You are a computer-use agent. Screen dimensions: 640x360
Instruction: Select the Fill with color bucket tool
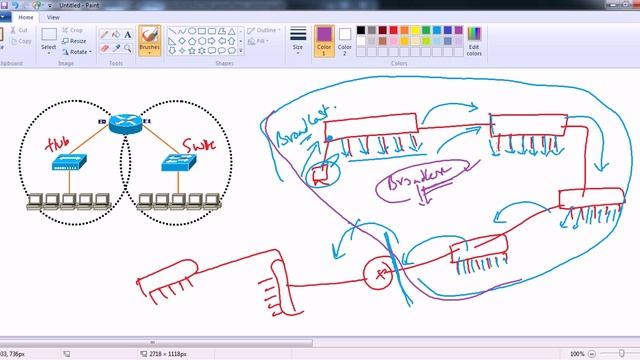116,35
